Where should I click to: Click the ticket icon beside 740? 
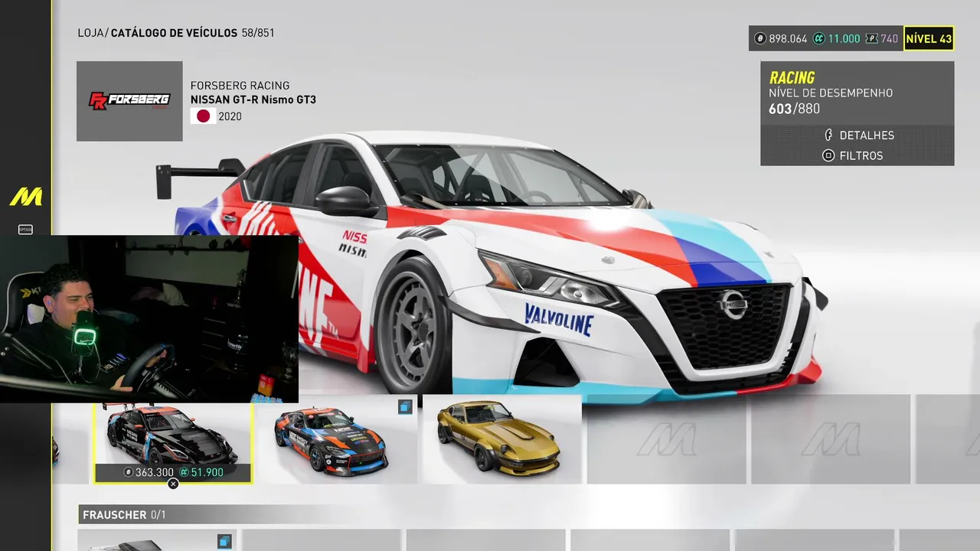(872, 38)
